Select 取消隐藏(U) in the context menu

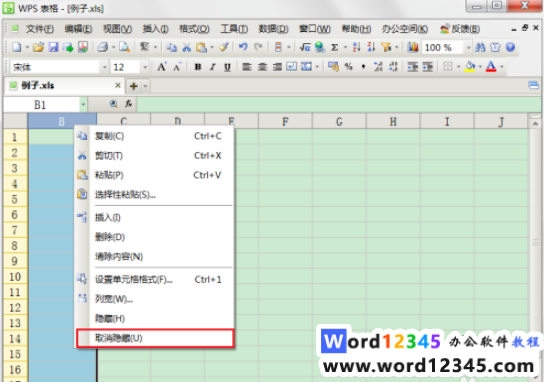155,338
